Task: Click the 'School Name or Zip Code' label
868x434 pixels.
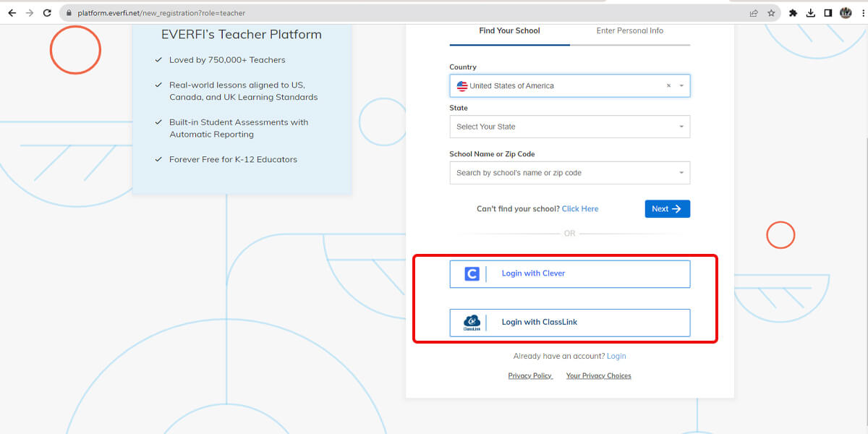Action: [492, 154]
